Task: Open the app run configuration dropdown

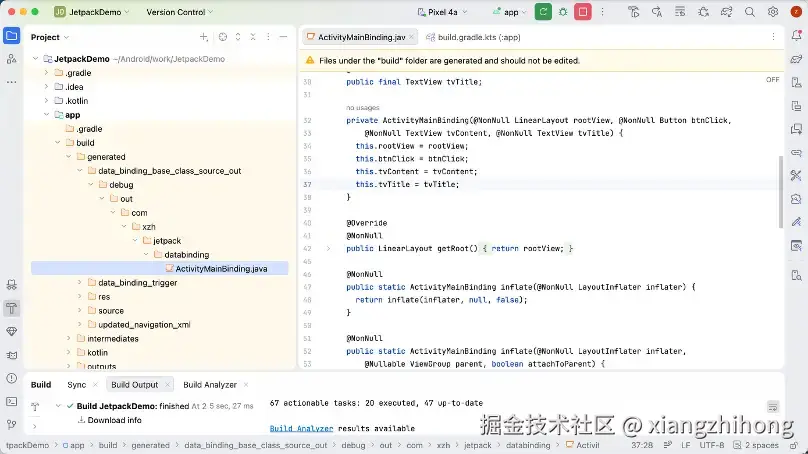Action: (x=510, y=12)
